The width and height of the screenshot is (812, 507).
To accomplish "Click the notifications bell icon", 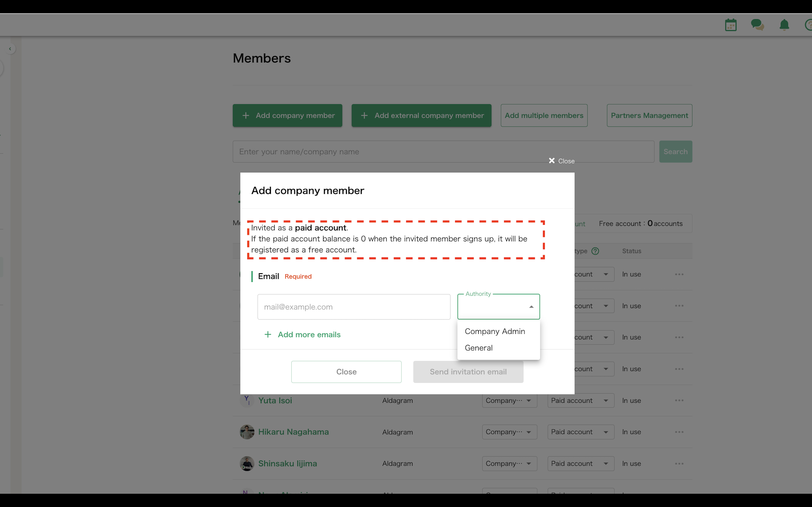I will coord(784,25).
